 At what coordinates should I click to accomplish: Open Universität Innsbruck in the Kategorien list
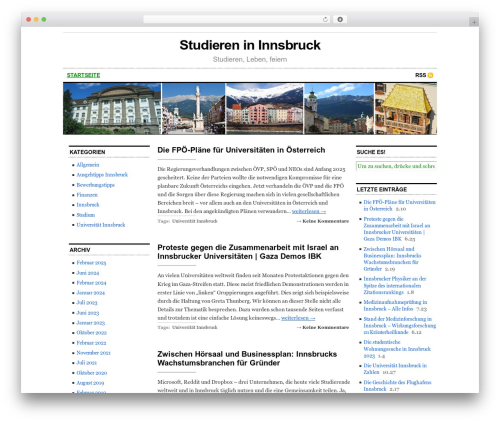click(101, 225)
